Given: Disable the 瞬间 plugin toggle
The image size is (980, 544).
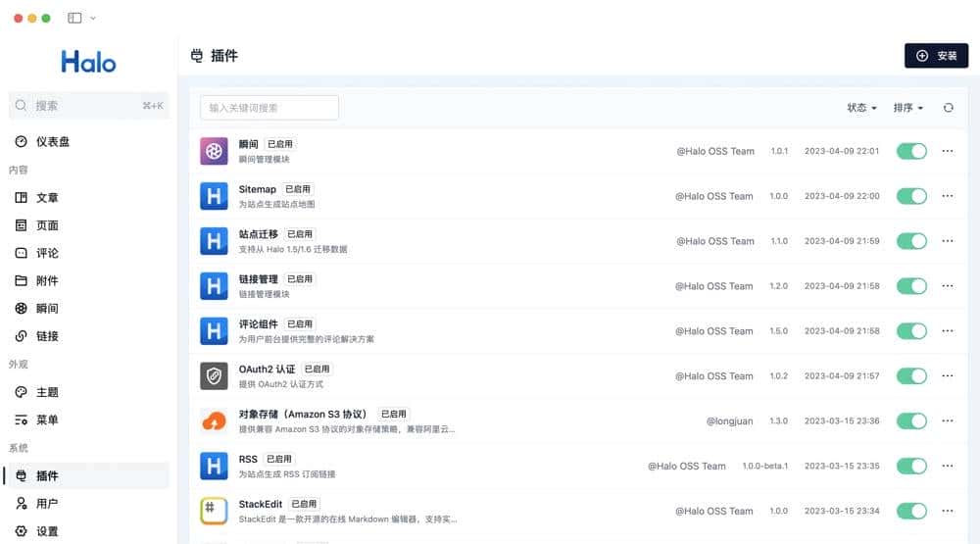Looking at the screenshot, I should [911, 151].
